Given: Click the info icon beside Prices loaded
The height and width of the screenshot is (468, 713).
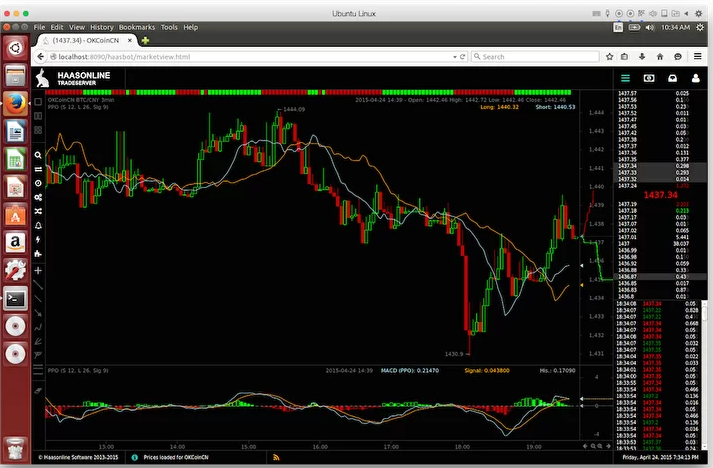Looking at the screenshot, I should tap(135, 457).
